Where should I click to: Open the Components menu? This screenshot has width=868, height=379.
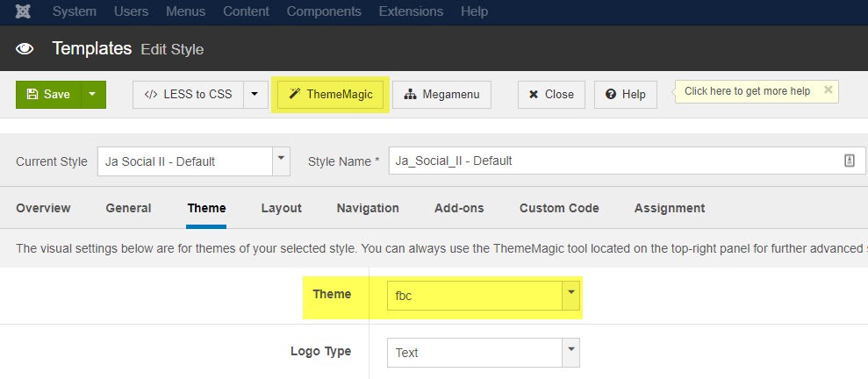pyautogui.click(x=324, y=11)
